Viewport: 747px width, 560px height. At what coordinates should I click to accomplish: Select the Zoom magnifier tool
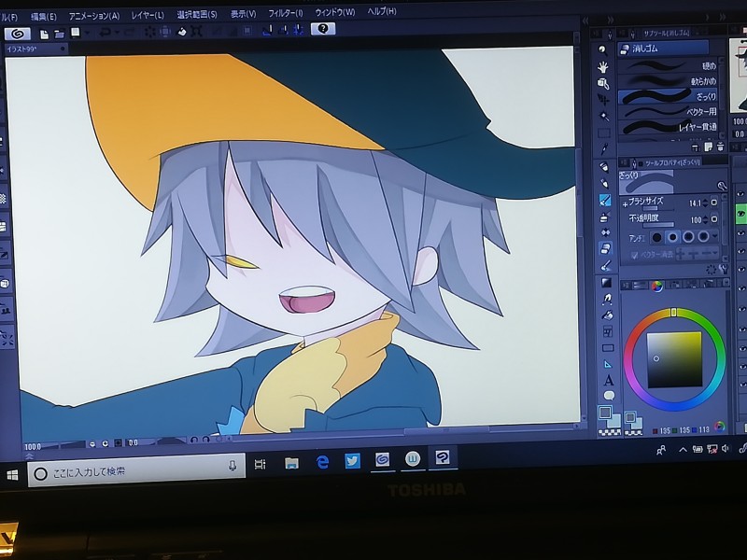tap(603, 50)
